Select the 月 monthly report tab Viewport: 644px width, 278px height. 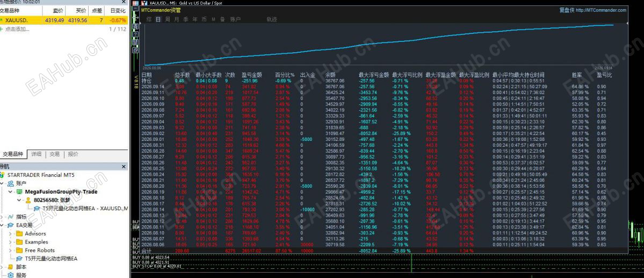(177, 19)
